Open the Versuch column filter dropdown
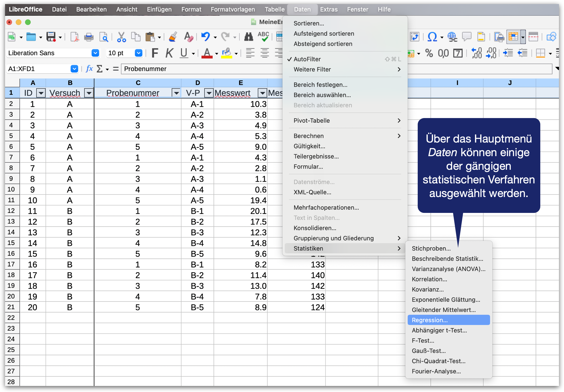This screenshot has height=392, width=564. (x=89, y=93)
